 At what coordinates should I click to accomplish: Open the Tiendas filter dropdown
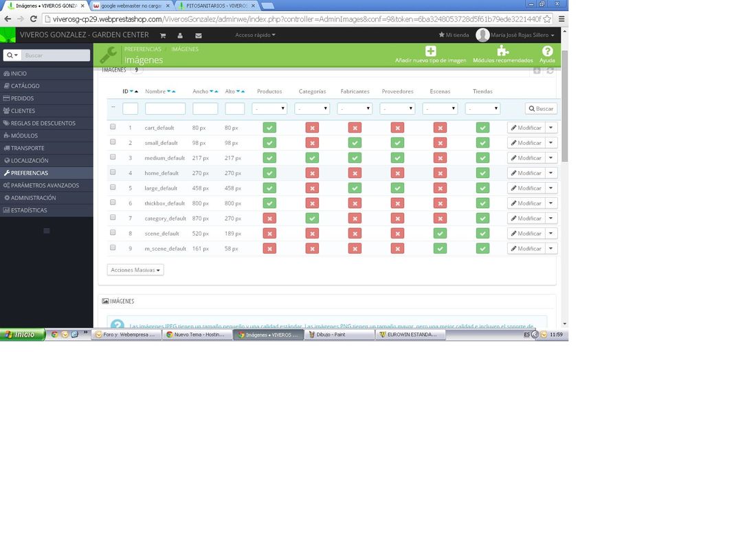coord(482,109)
